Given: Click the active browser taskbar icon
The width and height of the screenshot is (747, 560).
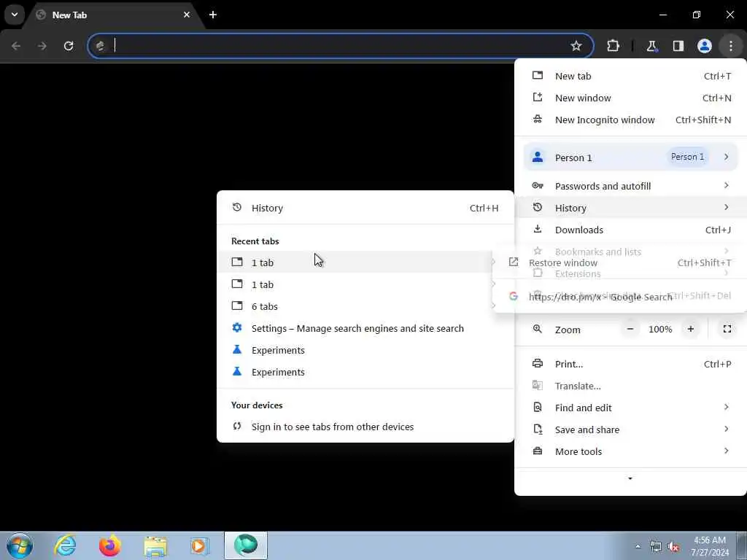Looking at the screenshot, I should (x=246, y=545).
